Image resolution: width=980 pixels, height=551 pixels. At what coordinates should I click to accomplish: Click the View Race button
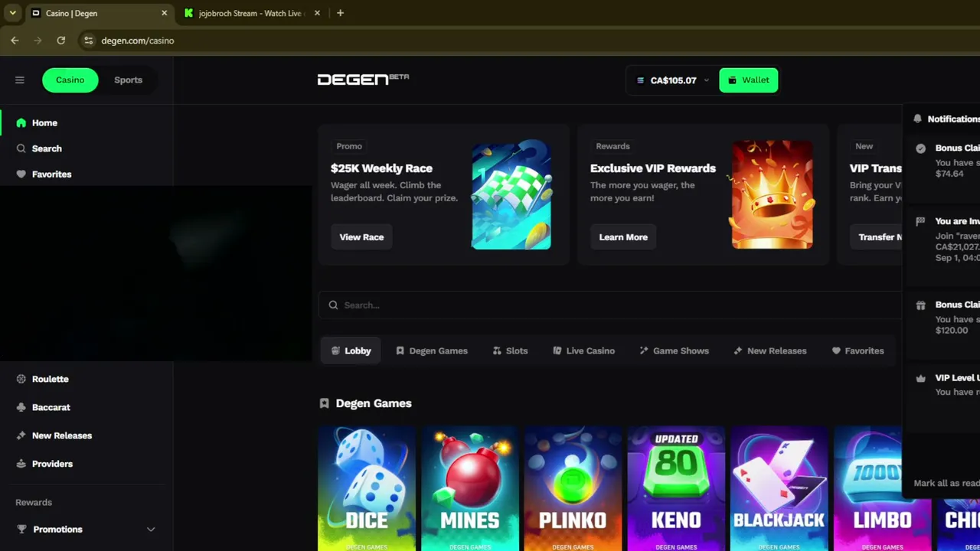coord(361,237)
